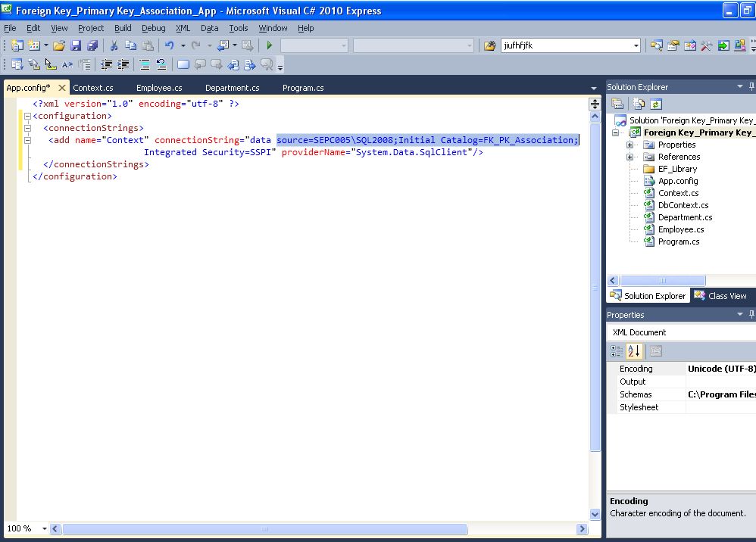
Task: Toggle Categorized view in Properties panel
Action: [616, 351]
